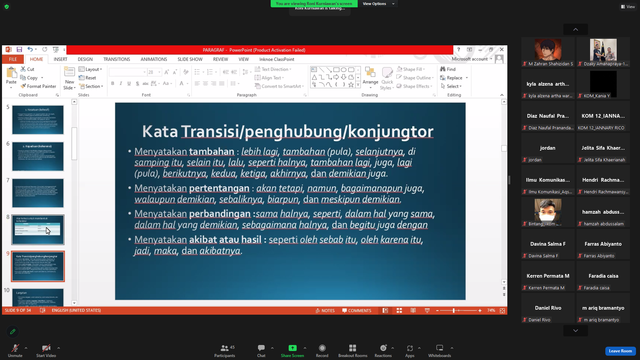Select slide 5 thumbnail
This screenshot has height=360, width=640.
pos(38,120)
